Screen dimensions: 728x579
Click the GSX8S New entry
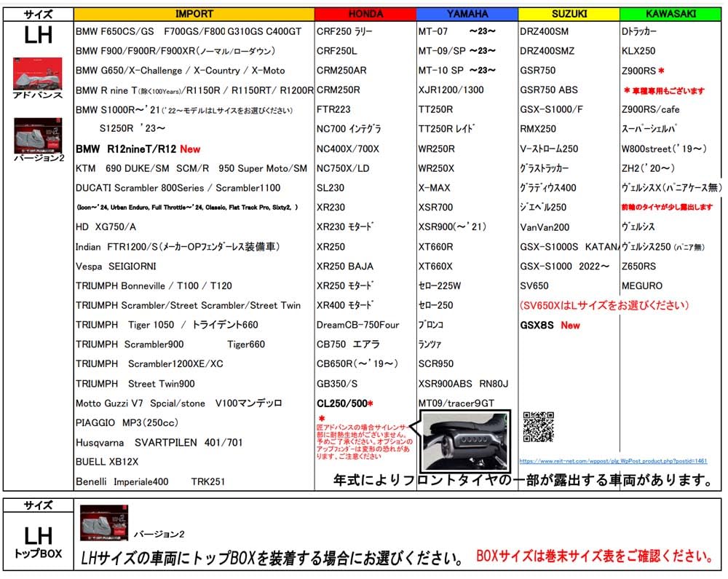(x=550, y=325)
